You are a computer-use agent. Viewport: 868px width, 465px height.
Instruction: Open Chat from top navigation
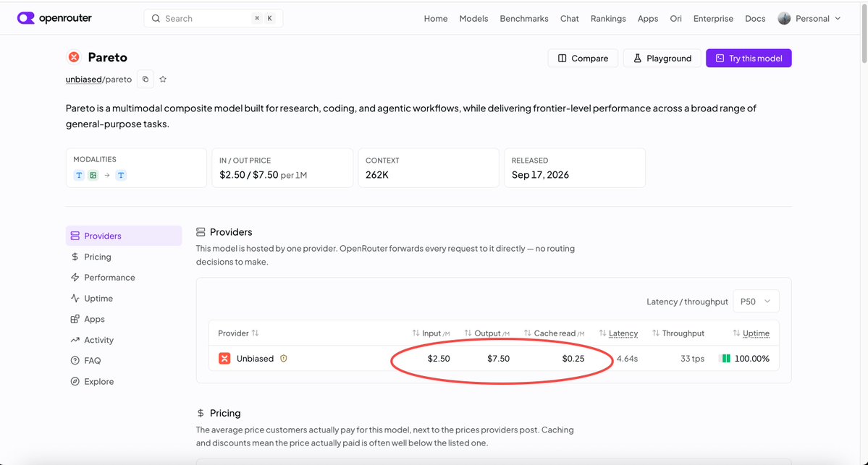(569, 18)
